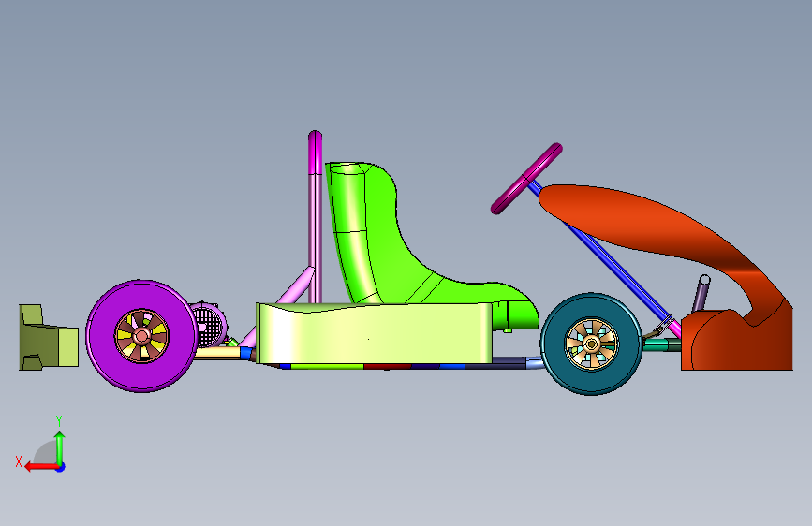This screenshot has width=812, height=526.
Task: Pick the diagonal pink brace tube
Action: pyautogui.click(x=295, y=286)
